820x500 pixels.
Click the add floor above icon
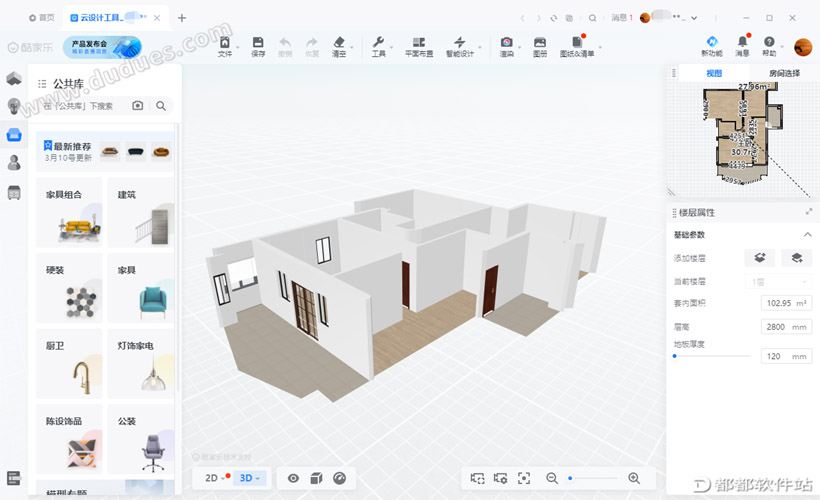[760, 258]
